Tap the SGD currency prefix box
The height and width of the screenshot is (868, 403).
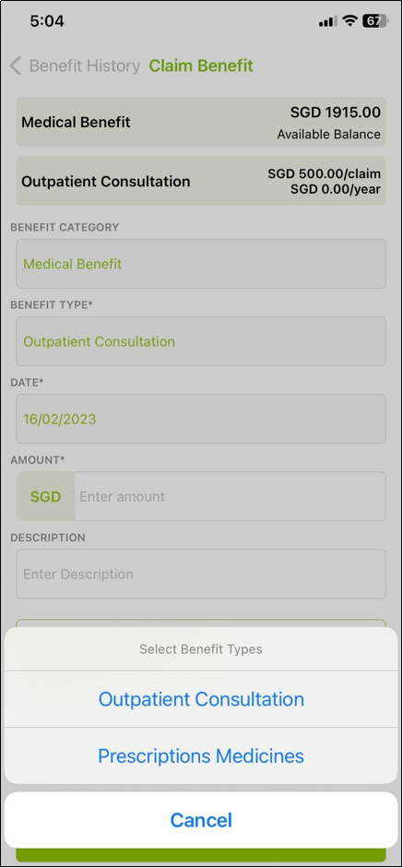coord(46,496)
